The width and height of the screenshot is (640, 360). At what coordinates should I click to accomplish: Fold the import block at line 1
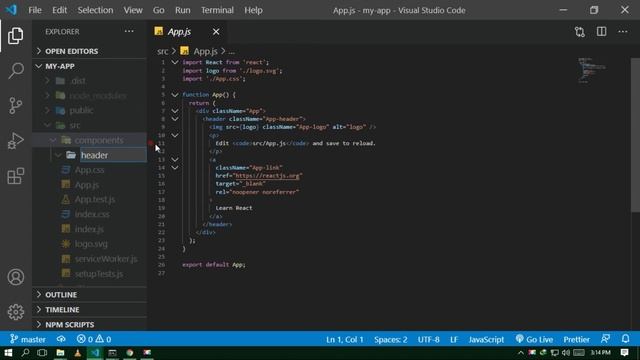[175, 62]
